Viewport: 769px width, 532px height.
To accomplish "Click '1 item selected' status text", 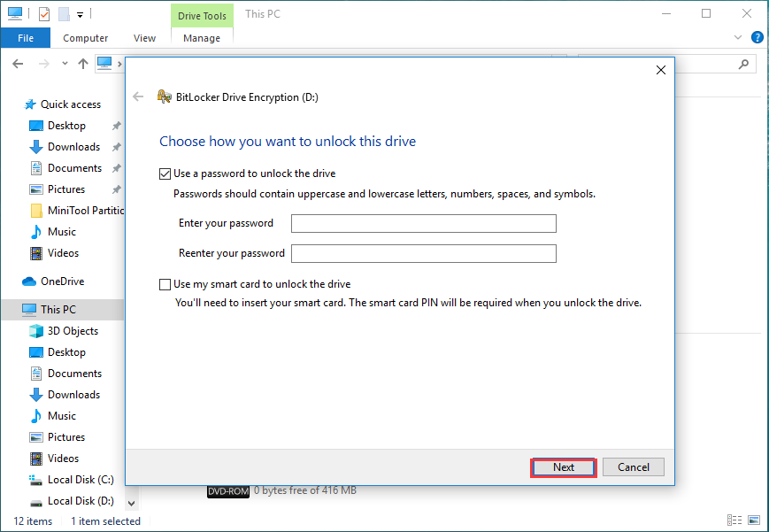I will tap(105, 521).
